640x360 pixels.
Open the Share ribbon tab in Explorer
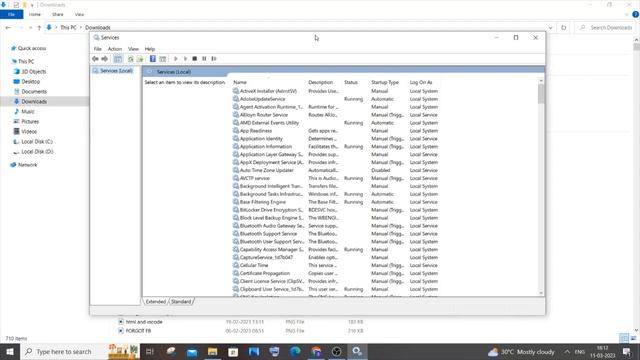[58, 14]
